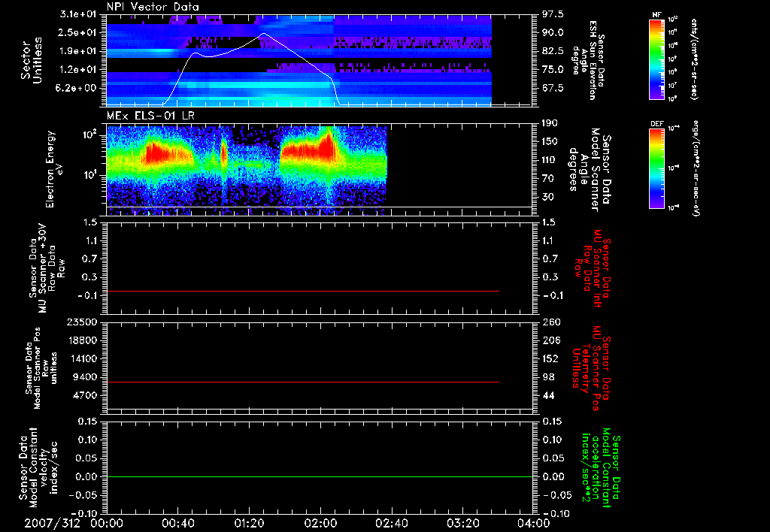The width and height of the screenshot is (770, 532).
Task: Click the 02:00 time axis label
Action: point(320,523)
